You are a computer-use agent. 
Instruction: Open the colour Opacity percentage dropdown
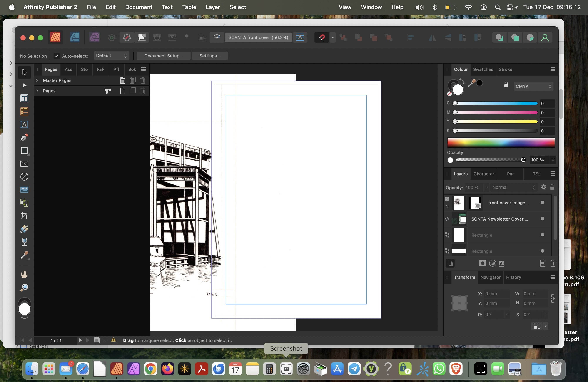click(x=553, y=160)
